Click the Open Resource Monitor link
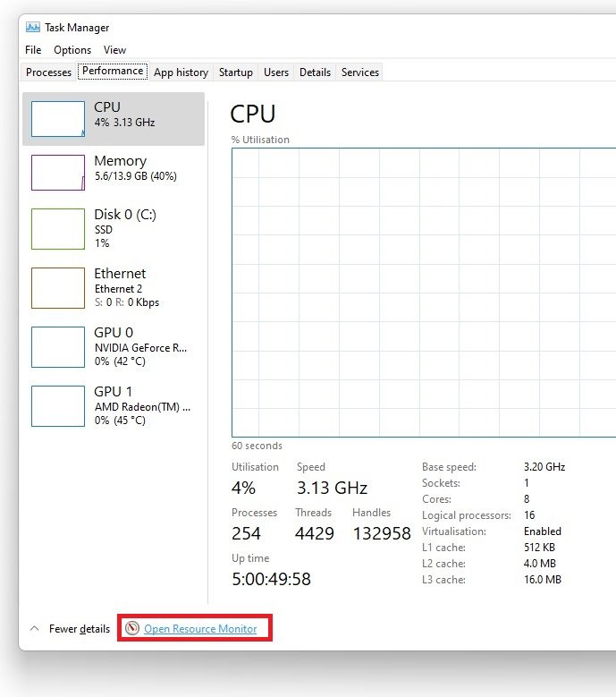The width and height of the screenshot is (616, 697). [200, 629]
